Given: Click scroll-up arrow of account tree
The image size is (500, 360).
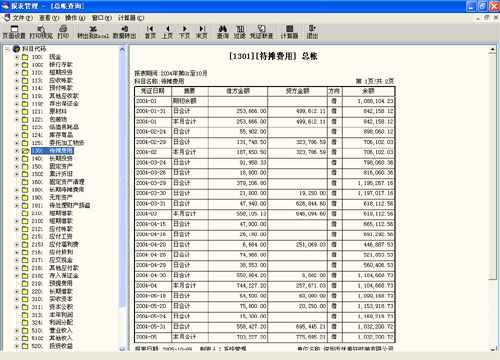Looking at the screenshot, I should (x=122, y=49).
